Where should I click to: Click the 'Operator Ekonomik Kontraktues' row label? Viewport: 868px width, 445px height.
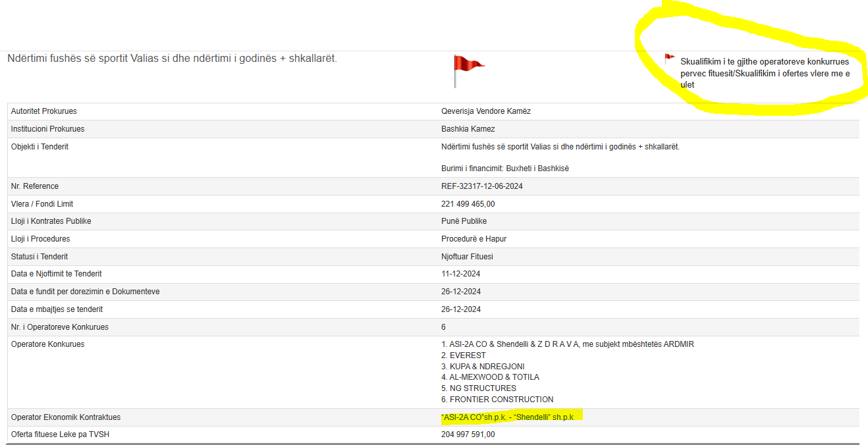66,417
